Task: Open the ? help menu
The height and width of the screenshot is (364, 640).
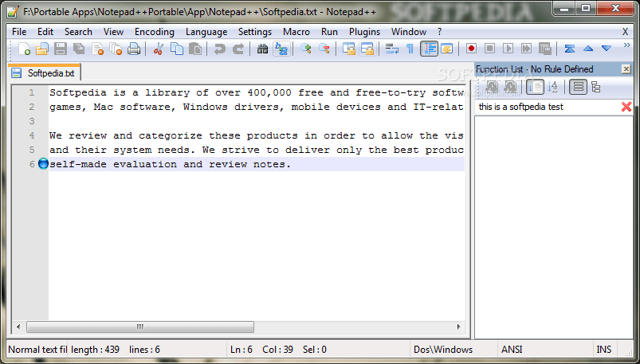Action: click(x=440, y=31)
